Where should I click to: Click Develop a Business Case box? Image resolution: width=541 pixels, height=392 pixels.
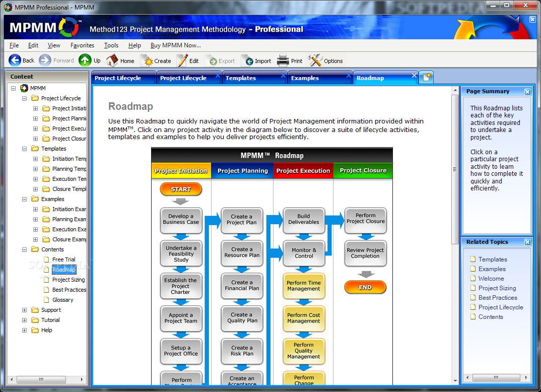(x=181, y=220)
